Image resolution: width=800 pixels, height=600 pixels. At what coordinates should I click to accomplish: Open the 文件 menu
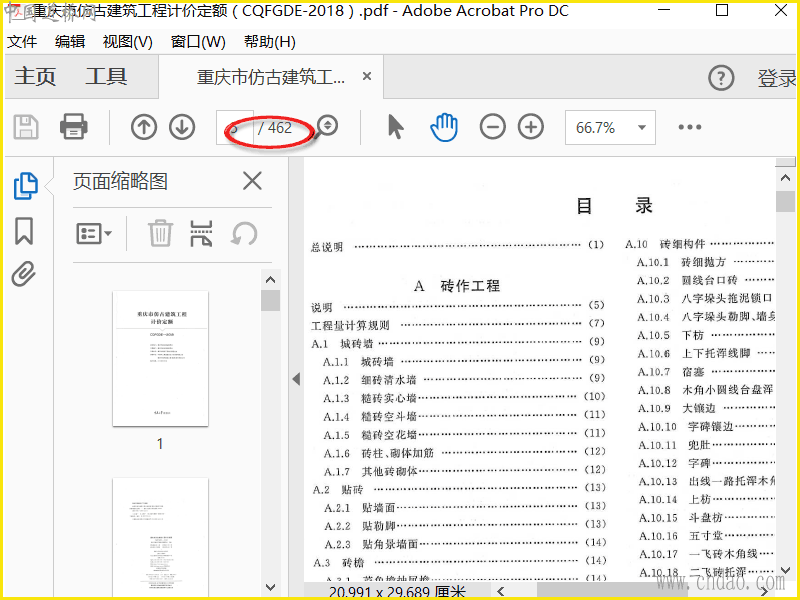point(22,41)
